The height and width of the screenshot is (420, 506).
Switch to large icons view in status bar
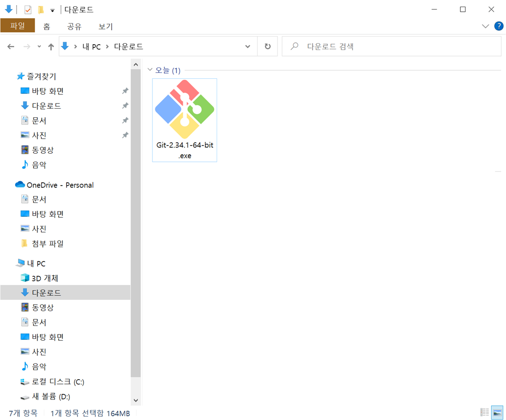pos(497,412)
